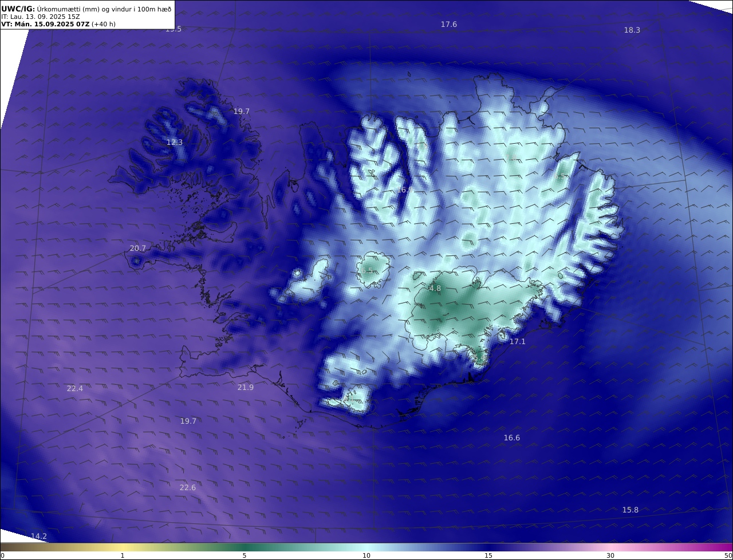Click the colorbar tick label '0'
733x560 pixels.
(x=2, y=555)
